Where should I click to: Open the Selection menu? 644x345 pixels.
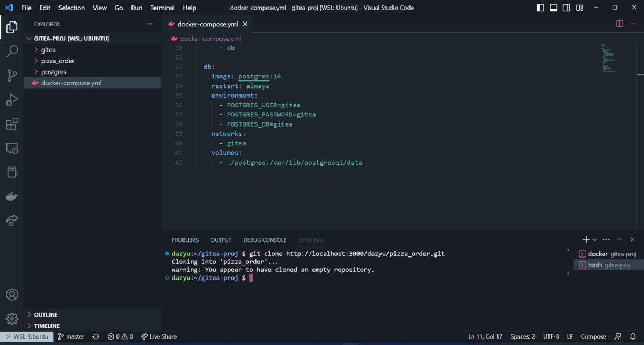(72, 8)
